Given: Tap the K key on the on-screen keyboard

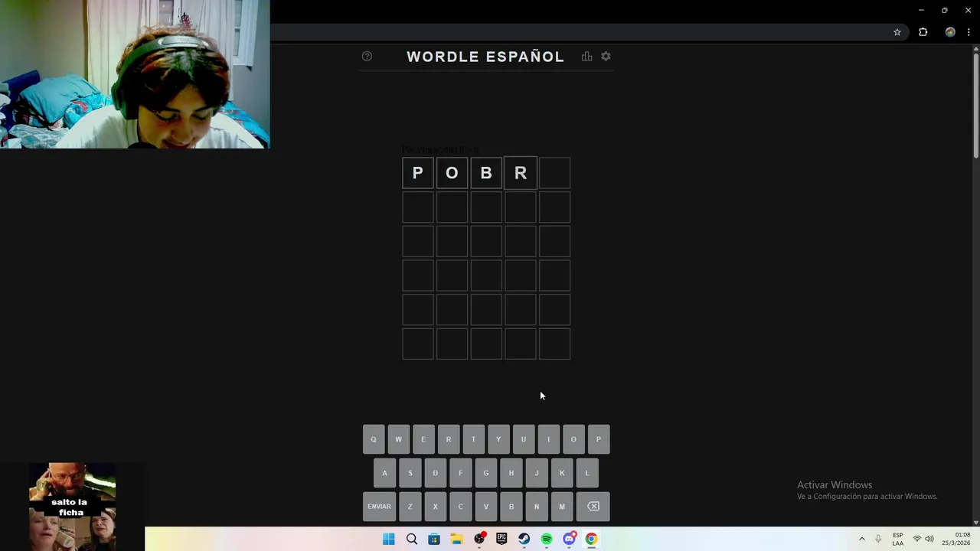Looking at the screenshot, I should coord(561,473).
